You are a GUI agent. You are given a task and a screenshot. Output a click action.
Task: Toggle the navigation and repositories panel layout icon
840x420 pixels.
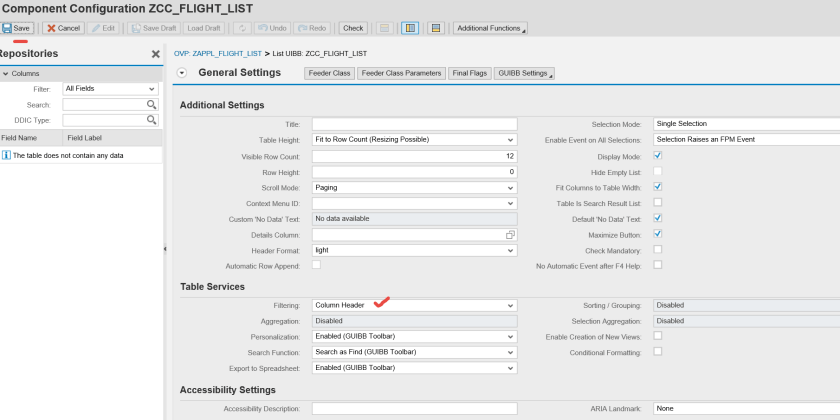(x=410, y=28)
